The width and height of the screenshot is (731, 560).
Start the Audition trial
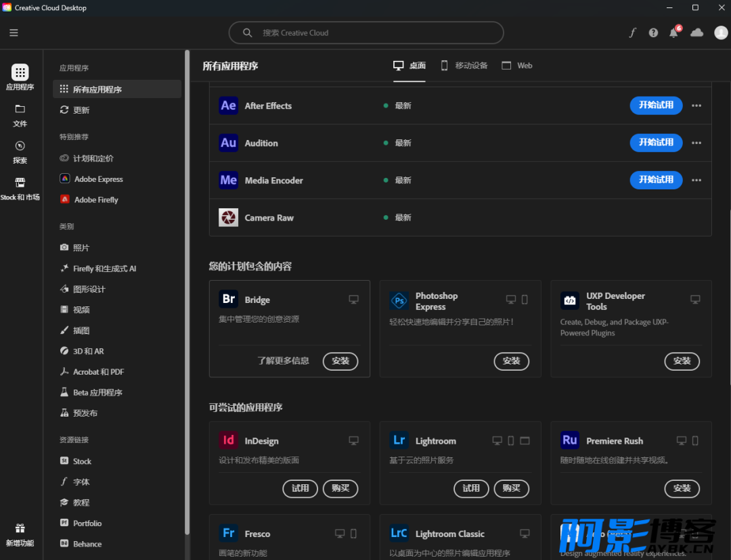[656, 143]
